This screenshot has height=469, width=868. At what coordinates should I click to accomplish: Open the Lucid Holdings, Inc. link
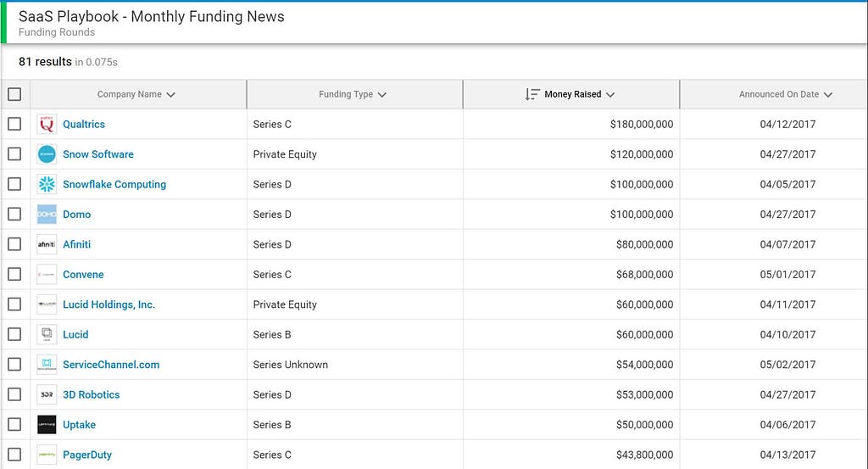pyautogui.click(x=108, y=304)
